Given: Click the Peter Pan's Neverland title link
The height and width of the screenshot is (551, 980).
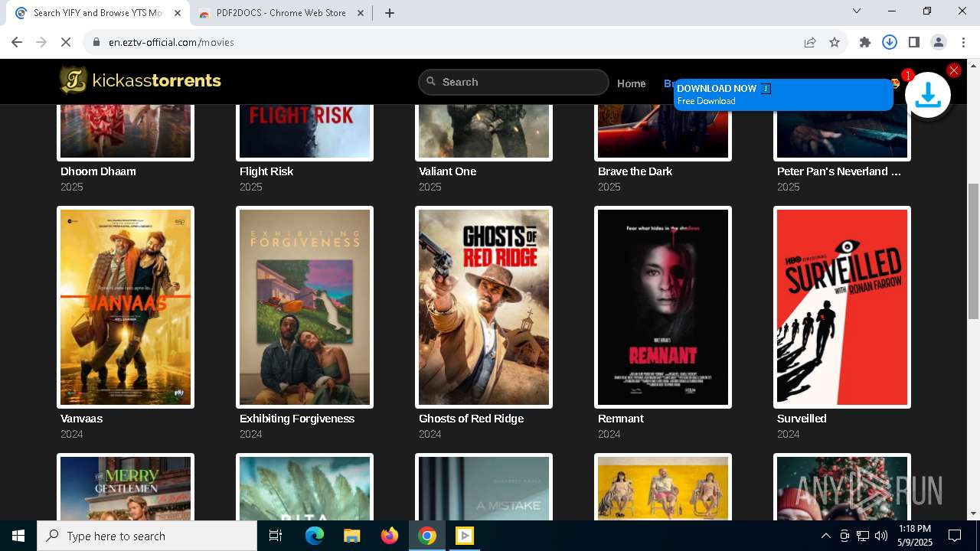Looking at the screenshot, I should point(839,171).
